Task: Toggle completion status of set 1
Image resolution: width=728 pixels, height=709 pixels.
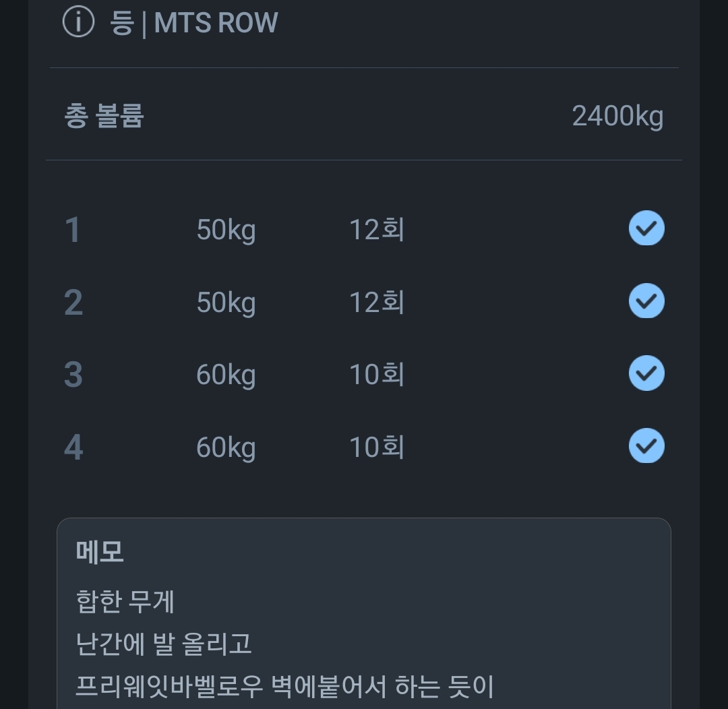Action: [x=646, y=228]
